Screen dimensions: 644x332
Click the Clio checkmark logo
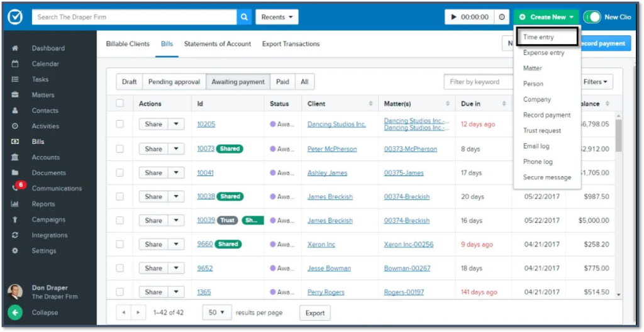point(15,17)
